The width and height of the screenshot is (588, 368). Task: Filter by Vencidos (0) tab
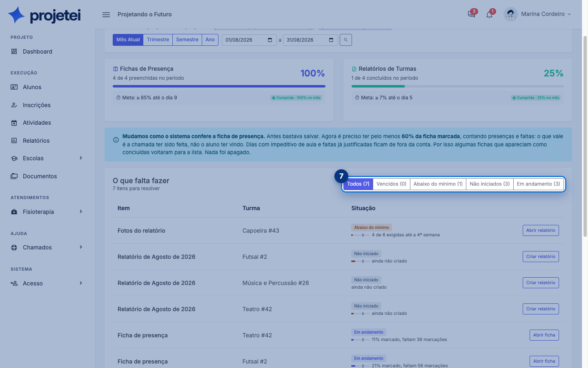[392, 184]
